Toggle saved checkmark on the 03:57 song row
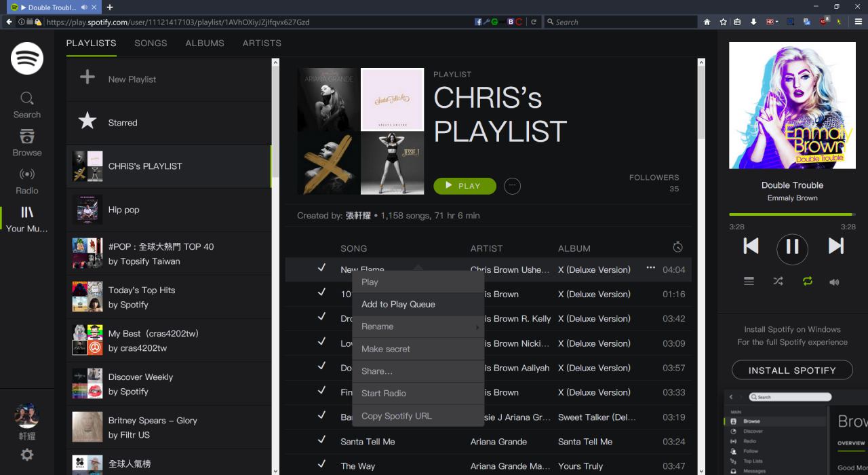The image size is (868, 475). (321, 366)
